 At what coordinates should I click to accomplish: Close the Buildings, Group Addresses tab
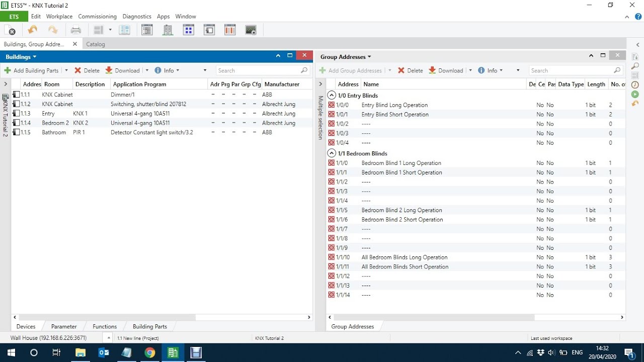(x=75, y=44)
